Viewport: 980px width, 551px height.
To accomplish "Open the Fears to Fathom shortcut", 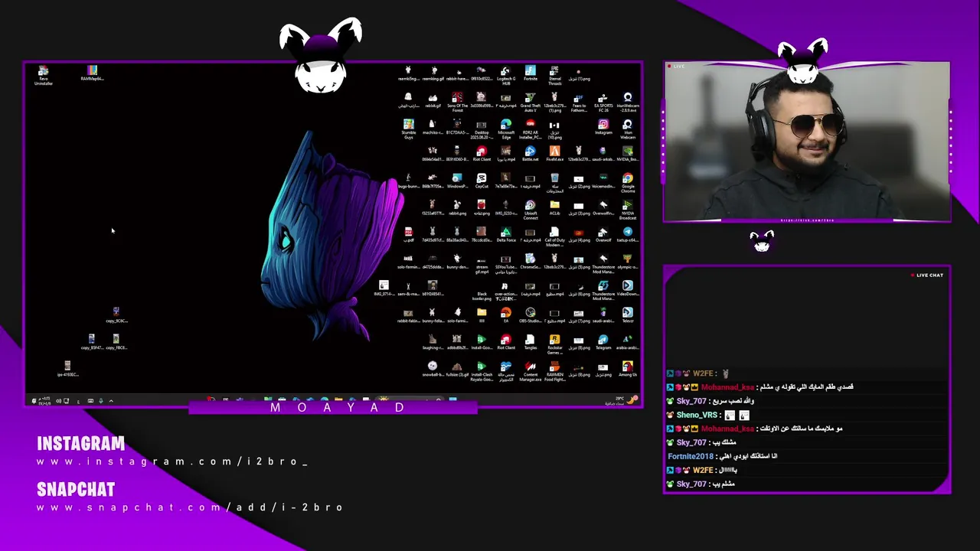I will point(579,103).
